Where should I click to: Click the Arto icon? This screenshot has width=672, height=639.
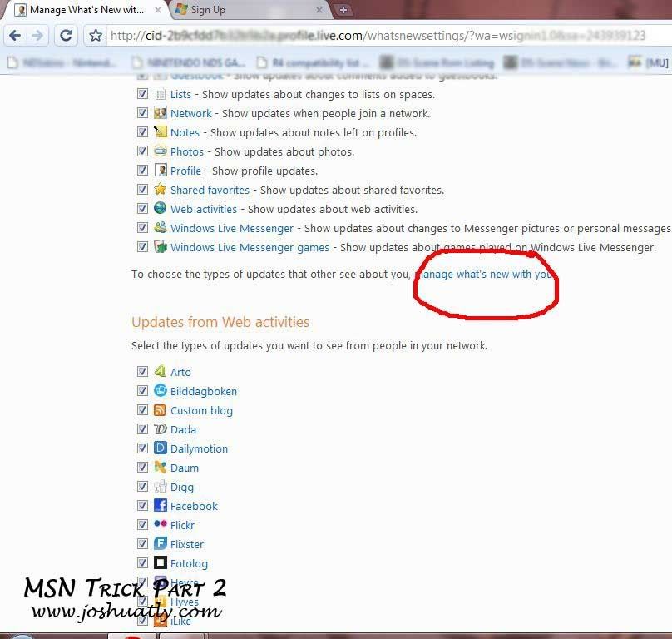pyautogui.click(x=160, y=371)
